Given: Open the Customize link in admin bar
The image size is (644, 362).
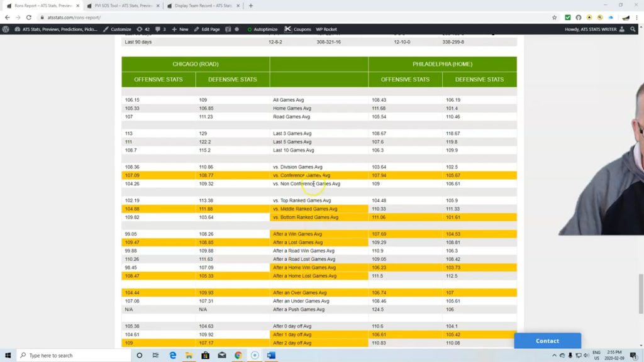Looking at the screenshot, I should (117, 29).
